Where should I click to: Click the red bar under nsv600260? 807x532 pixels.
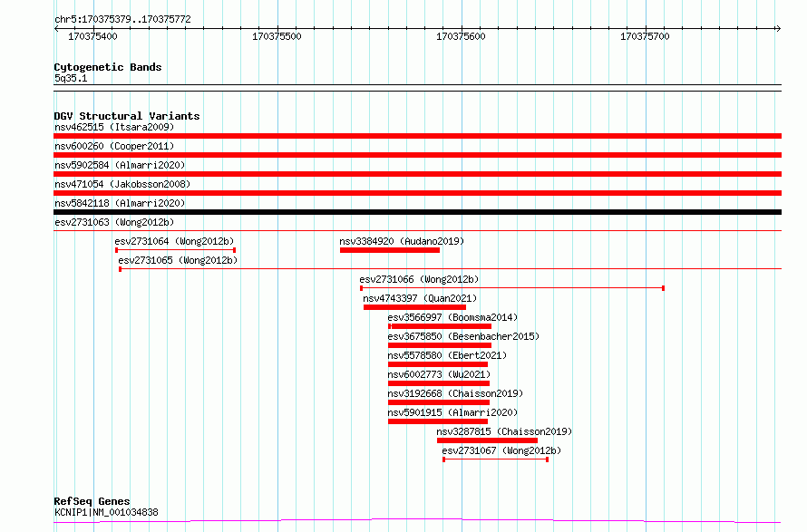[x=417, y=155]
